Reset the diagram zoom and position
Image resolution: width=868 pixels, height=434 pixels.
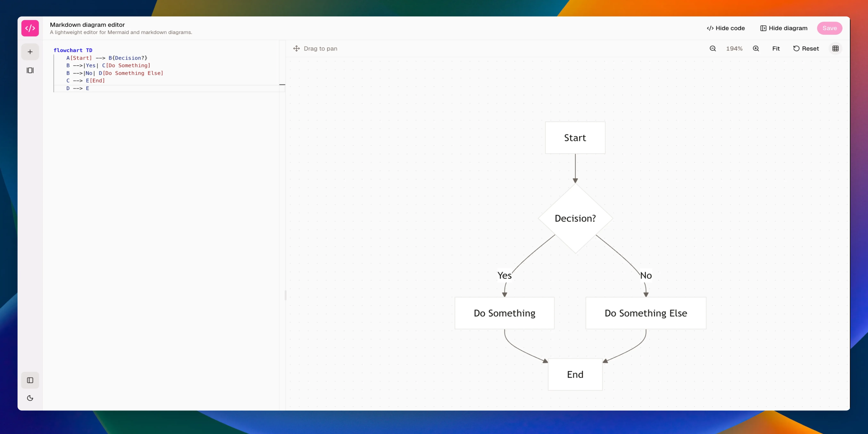806,48
